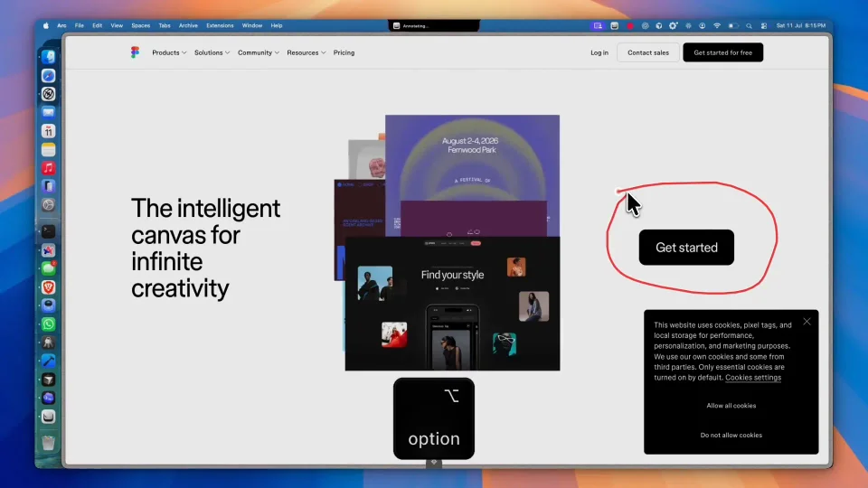Expand the Community dropdown
Image resolution: width=868 pixels, height=488 pixels.
pos(259,52)
